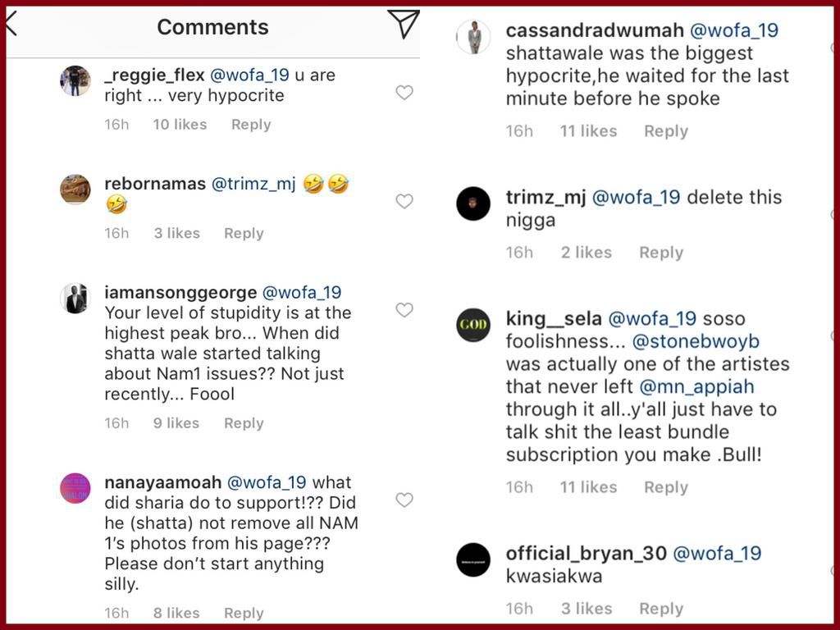Screen dimensions: 840x630
Task: Like iamansonggeorge's comment via the heart
Action: point(404,310)
